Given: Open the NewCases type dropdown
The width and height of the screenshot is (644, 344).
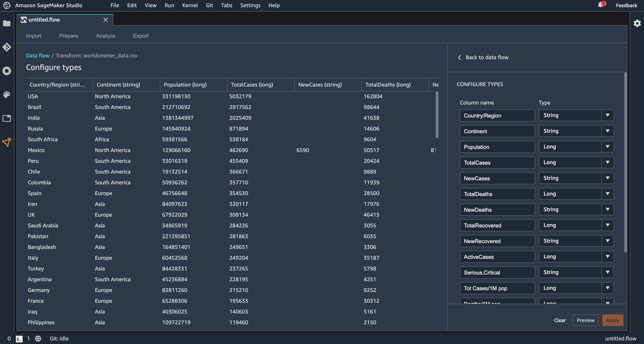Looking at the screenshot, I should click(x=608, y=178).
